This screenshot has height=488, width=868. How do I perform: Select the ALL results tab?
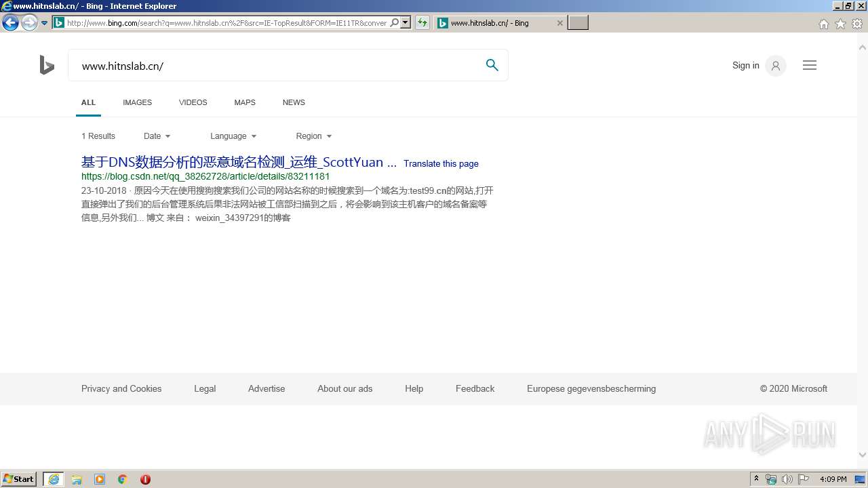click(x=88, y=102)
